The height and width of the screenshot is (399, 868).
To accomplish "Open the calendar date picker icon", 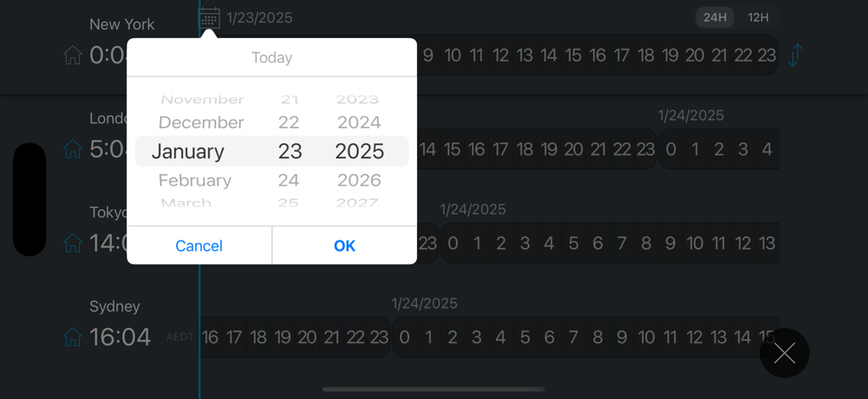I will 209,18.
